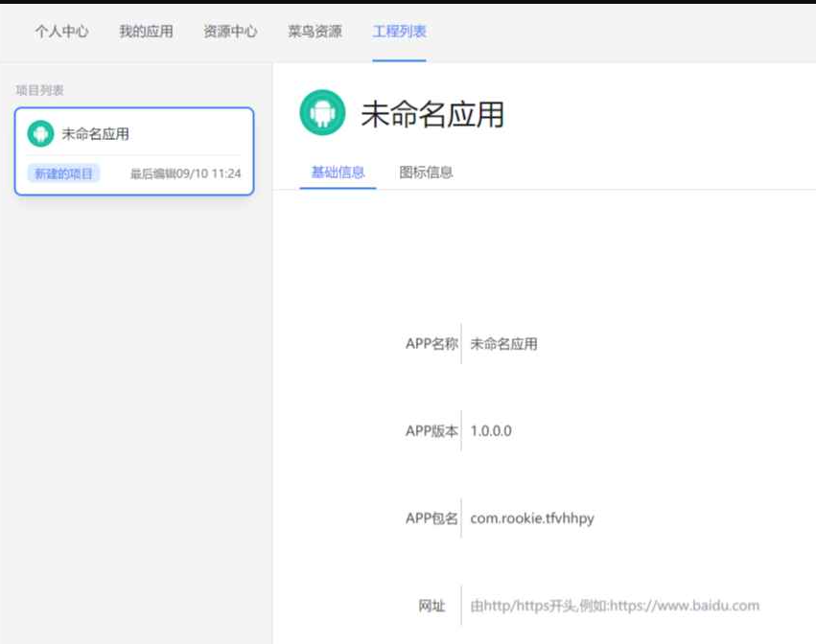Click the APP名称 label
The image size is (816, 644).
click(431, 344)
